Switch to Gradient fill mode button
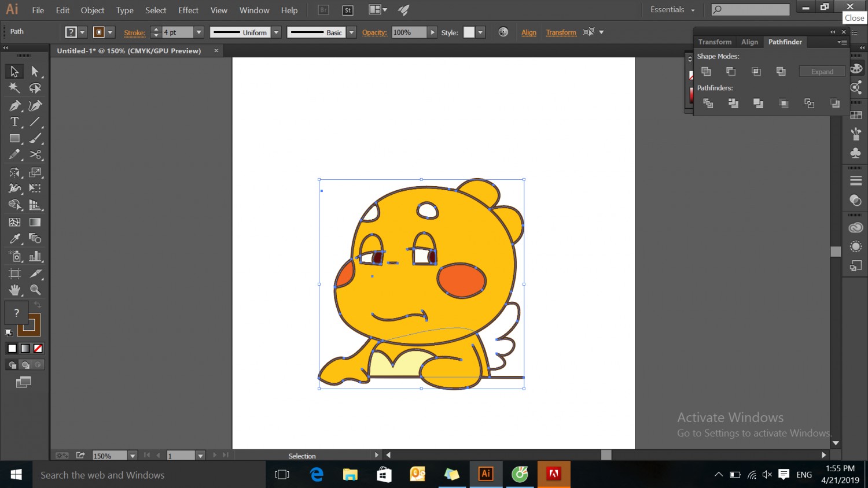Screen dimensions: 868x488 point(25,348)
